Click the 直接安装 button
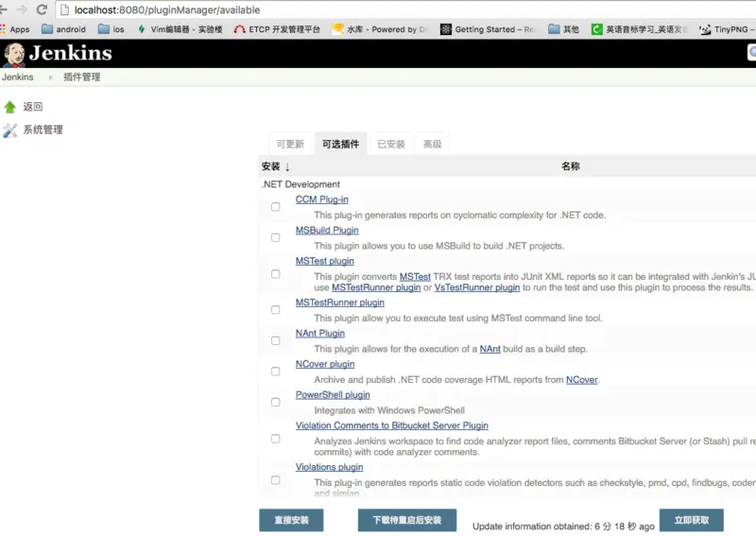756x536 pixels. tap(291, 520)
